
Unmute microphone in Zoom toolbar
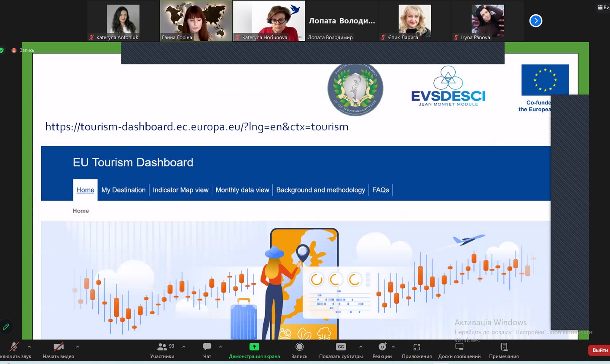click(x=14, y=347)
